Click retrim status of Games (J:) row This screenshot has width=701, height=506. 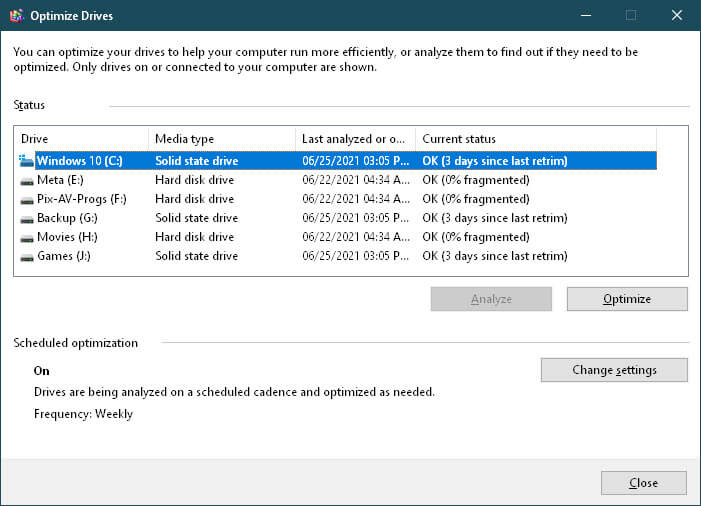click(495, 256)
